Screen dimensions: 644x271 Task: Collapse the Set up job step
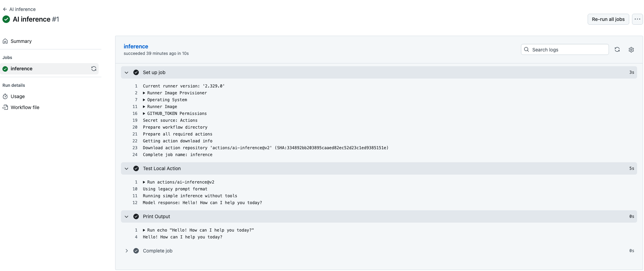pos(126,72)
